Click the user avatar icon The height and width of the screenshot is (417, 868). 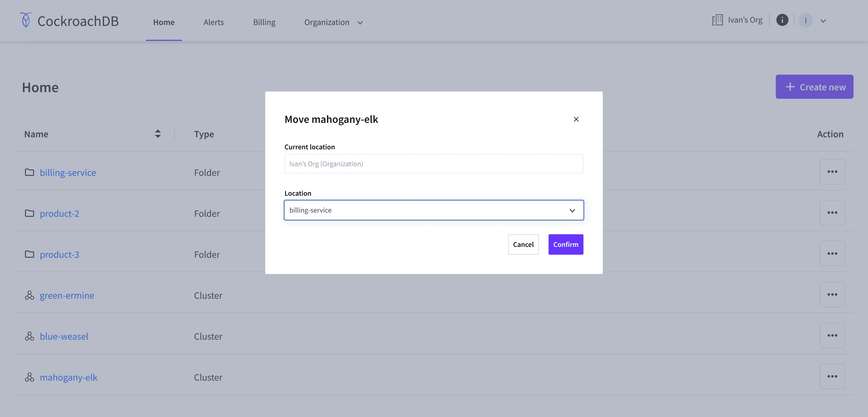(806, 20)
